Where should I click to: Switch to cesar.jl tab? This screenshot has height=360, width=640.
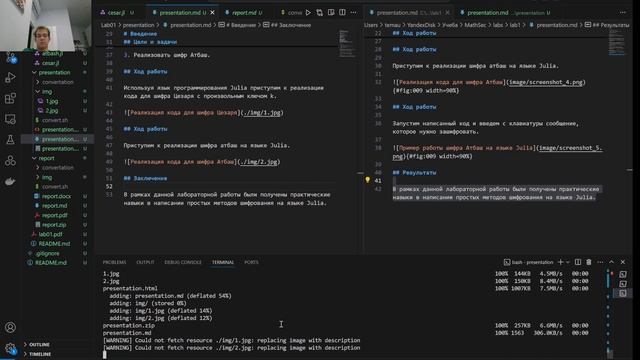[x=117, y=13]
